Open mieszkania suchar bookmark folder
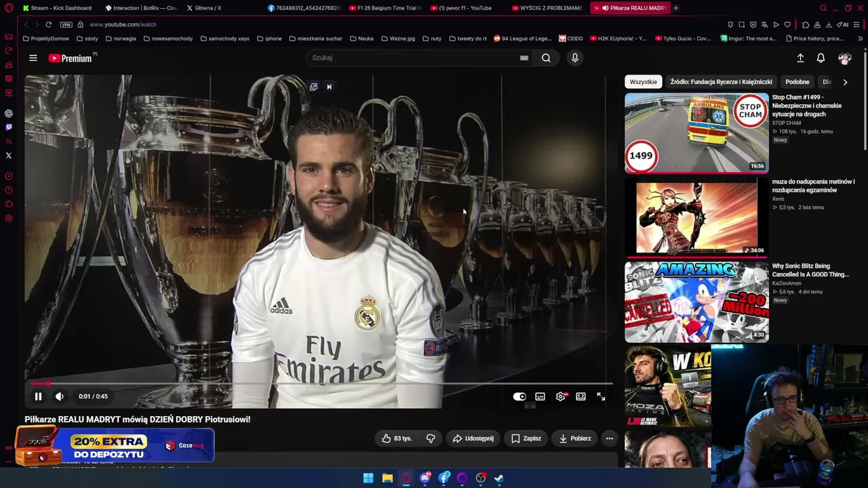This screenshot has width=868, height=488. pyautogui.click(x=315, y=39)
